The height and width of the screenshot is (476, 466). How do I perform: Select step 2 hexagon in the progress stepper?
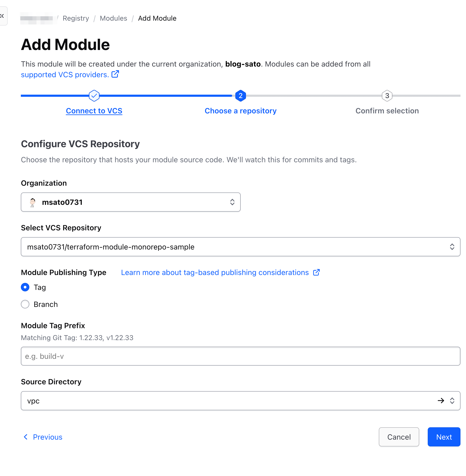[x=240, y=95]
